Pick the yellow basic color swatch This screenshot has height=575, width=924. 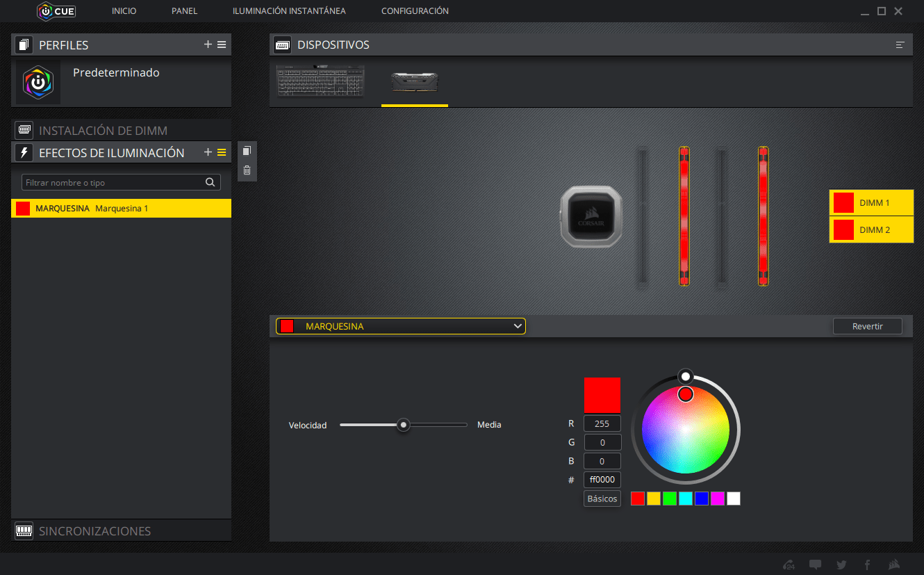653,499
